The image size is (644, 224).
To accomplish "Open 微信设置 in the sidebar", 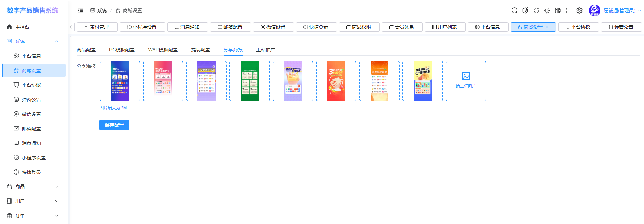I will 31,114.
